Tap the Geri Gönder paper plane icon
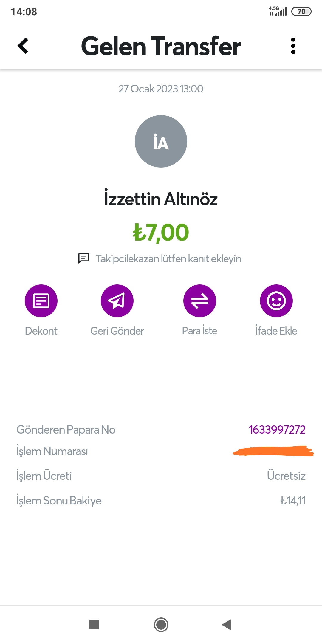 [117, 301]
